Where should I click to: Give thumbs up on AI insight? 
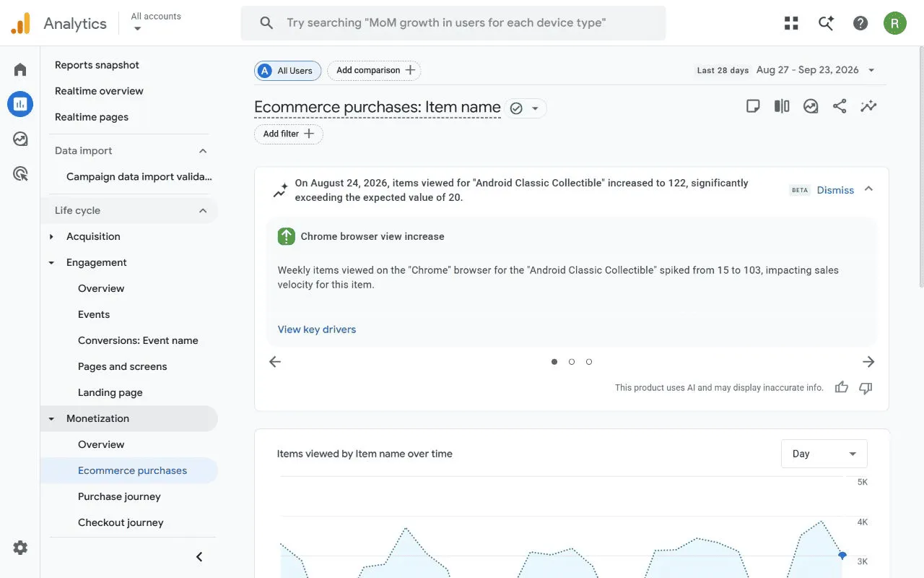(842, 387)
